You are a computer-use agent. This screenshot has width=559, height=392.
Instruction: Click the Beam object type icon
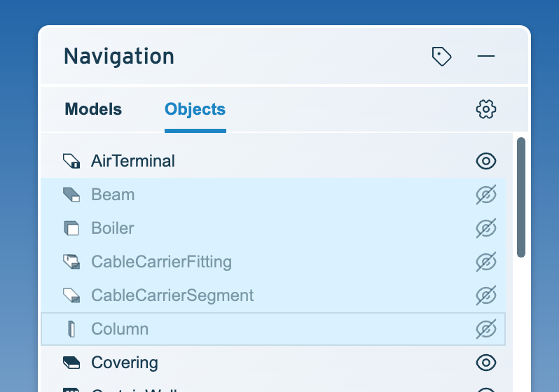71,195
